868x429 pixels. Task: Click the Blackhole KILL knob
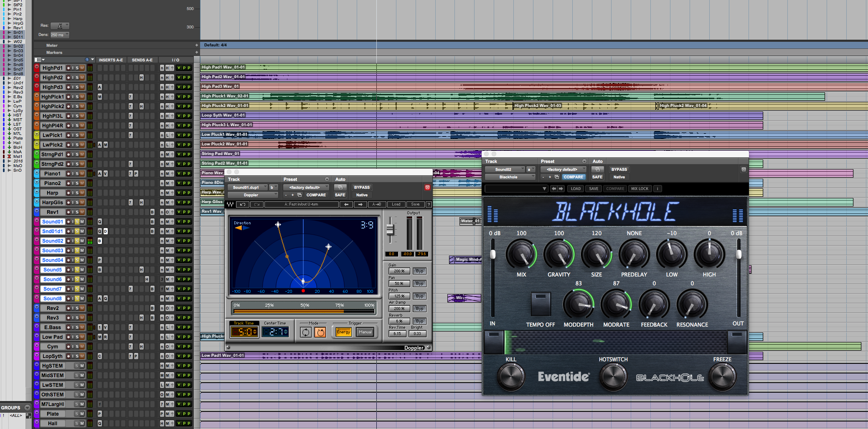(x=510, y=376)
